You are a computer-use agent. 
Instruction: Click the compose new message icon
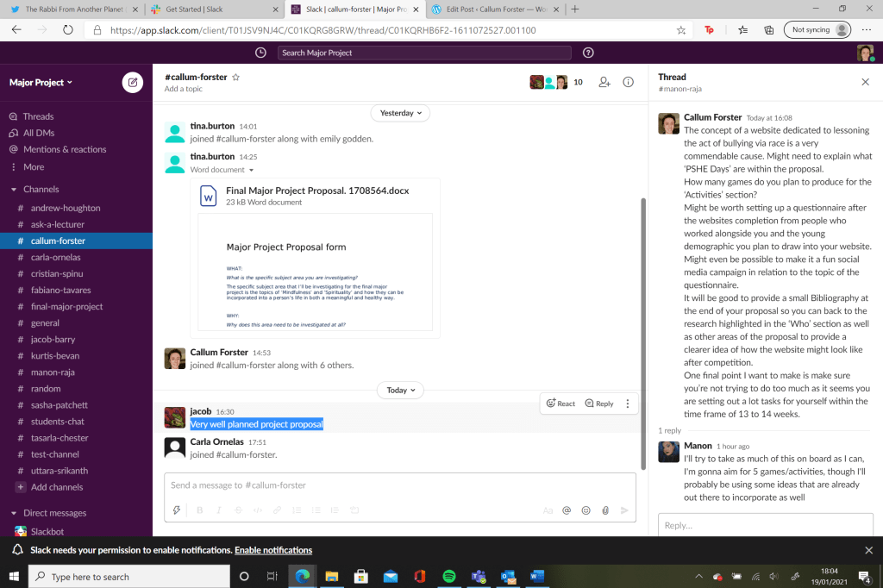132,83
